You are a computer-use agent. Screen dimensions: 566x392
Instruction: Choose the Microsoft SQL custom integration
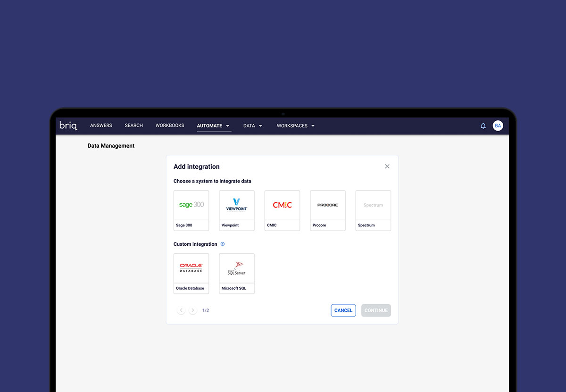click(236, 273)
